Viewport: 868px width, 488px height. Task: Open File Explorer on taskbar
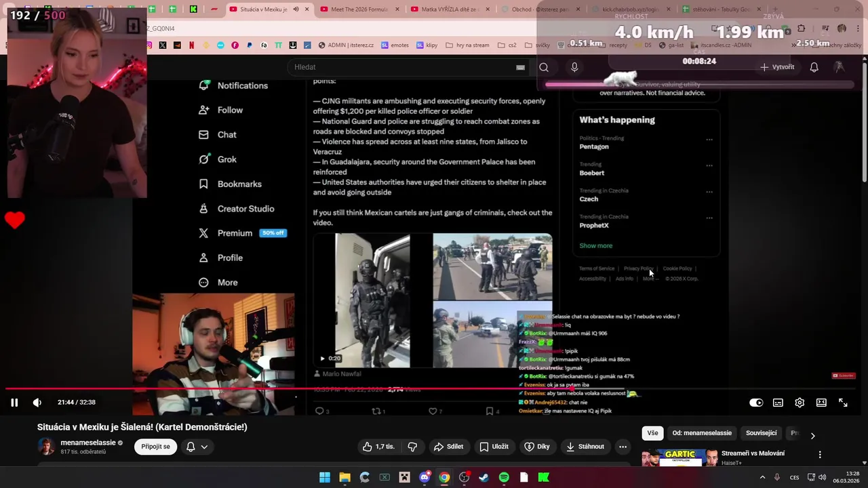click(344, 478)
